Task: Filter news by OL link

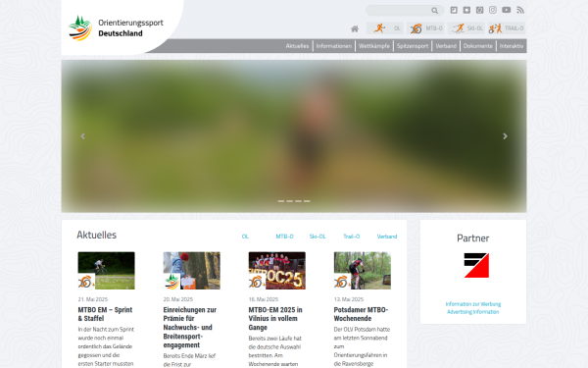Action: point(245,237)
